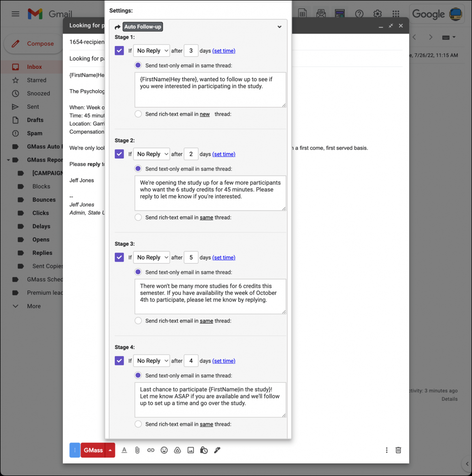Insert files using Google Drive
The height and width of the screenshot is (476, 472).
click(x=177, y=450)
